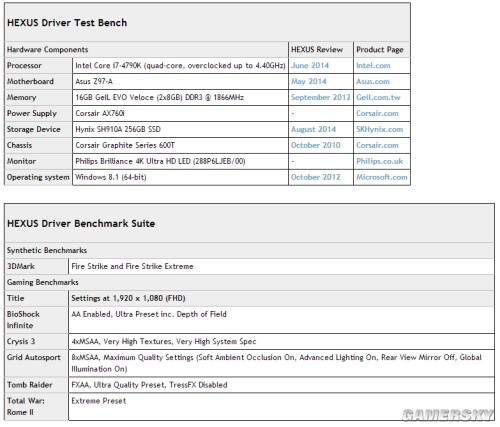Select the Corsair AX760i cell
Screen dimensions: 500x427
pyautogui.click(x=180, y=113)
